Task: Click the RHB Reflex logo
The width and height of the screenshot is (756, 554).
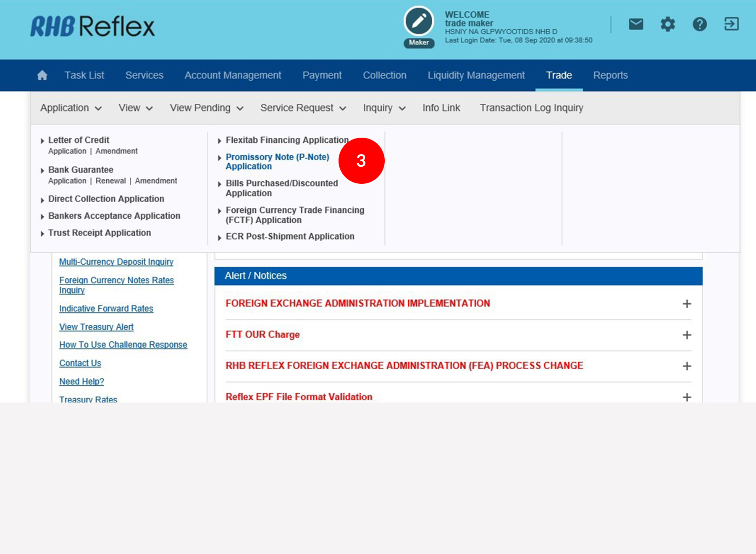Action: [x=92, y=26]
